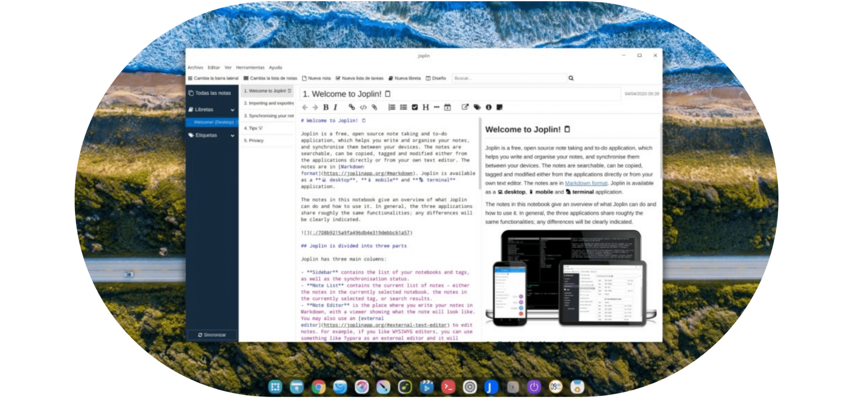Toggle the note list with Cambia la lista de notas
868x399 pixels.
pos(270,78)
